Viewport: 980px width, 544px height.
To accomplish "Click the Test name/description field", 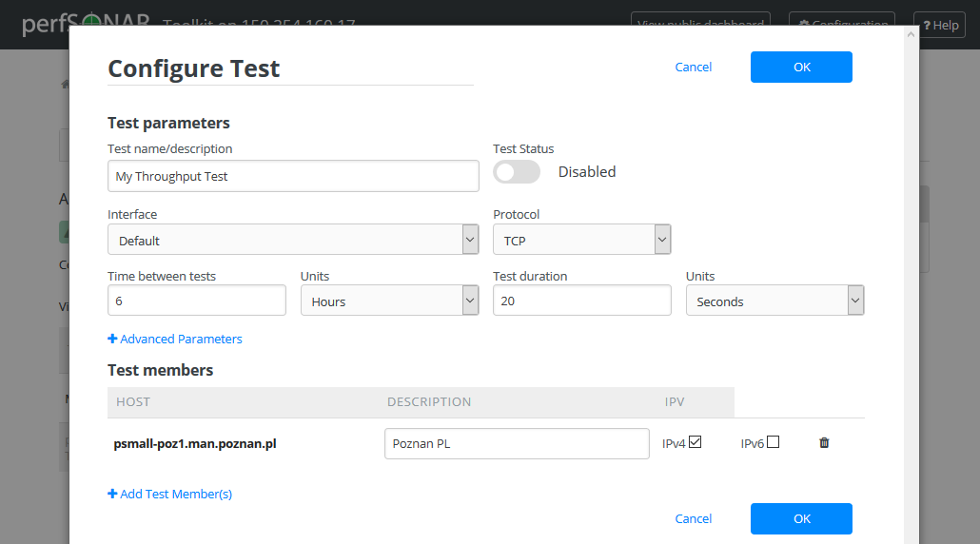I will pyautogui.click(x=293, y=176).
